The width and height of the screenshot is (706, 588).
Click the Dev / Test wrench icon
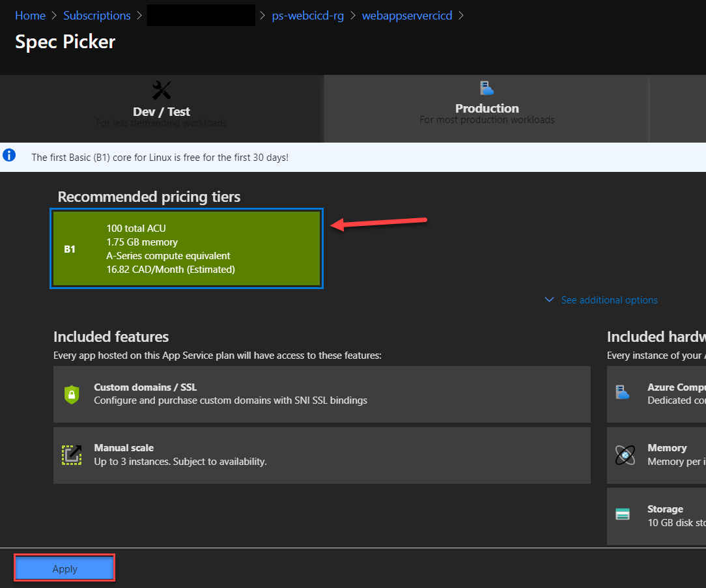point(161,89)
